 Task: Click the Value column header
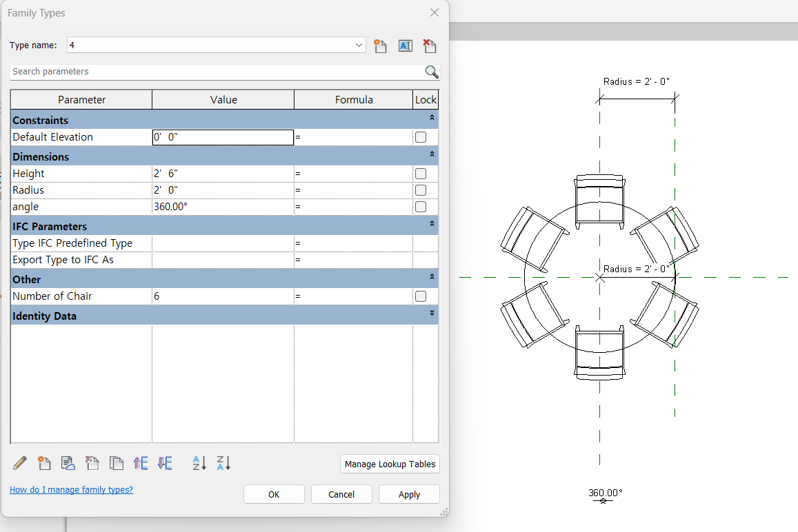pos(223,100)
